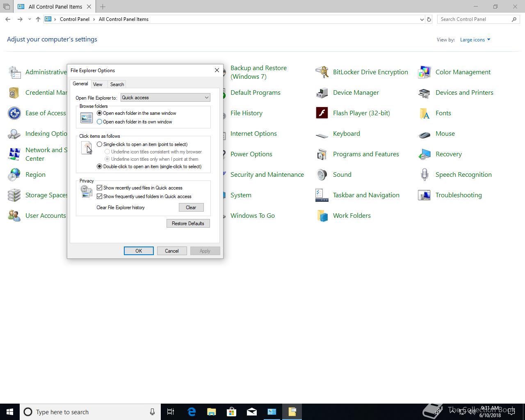Refresh the Control Panel address bar
The height and width of the screenshot is (420, 525).
pyautogui.click(x=429, y=19)
